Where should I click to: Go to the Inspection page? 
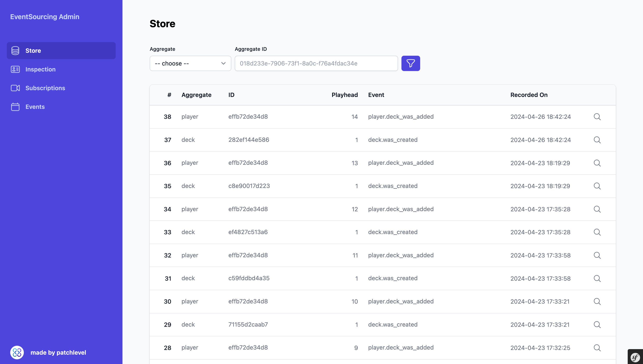pyautogui.click(x=61, y=69)
